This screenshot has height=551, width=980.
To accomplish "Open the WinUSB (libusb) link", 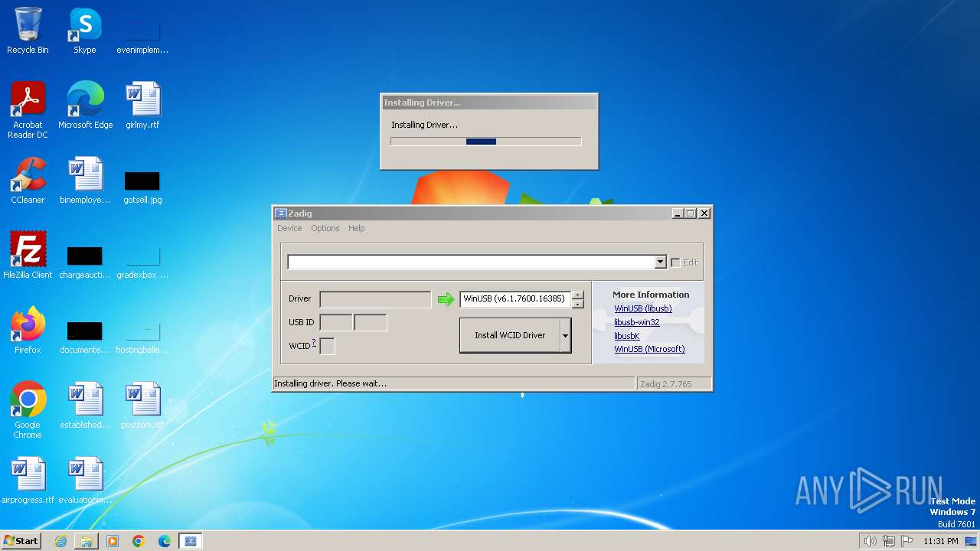I will [x=643, y=308].
